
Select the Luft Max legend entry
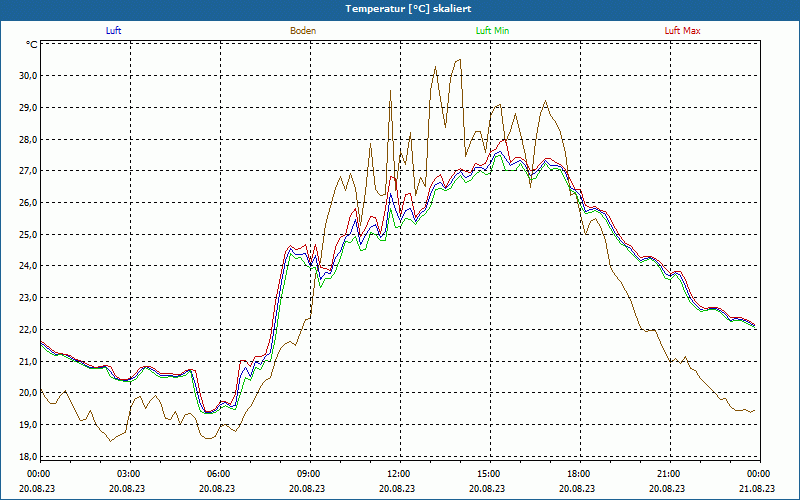coord(683,31)
